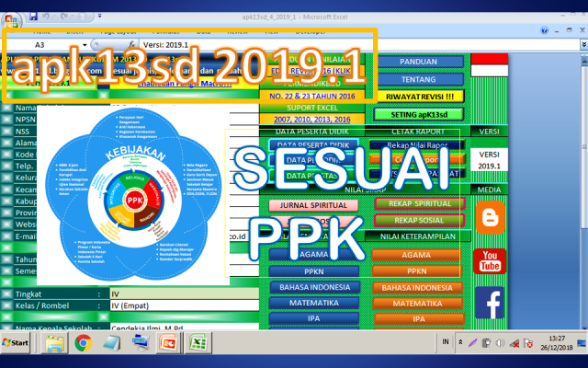Screen dimensions: 588x368
Task: Open the Redo history dropdown arrow
Action: coord(72,17)
